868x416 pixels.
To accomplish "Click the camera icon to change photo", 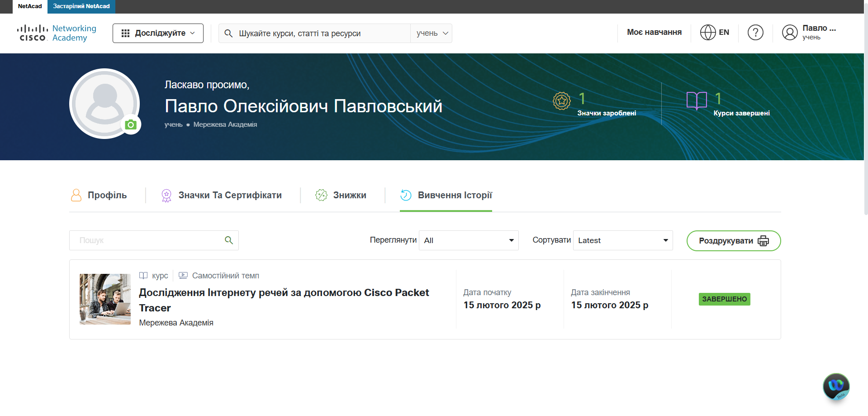I will pyautogui.click(x=131, y=124).
